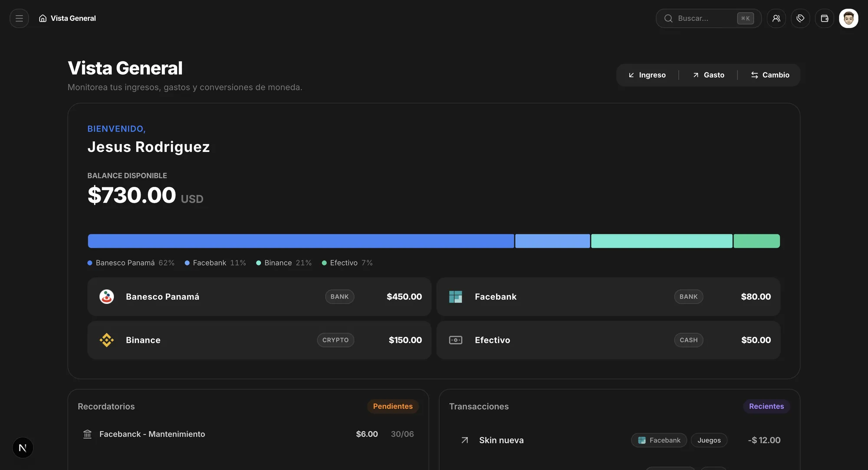Open the tags icon in top bar

point(800,18)
